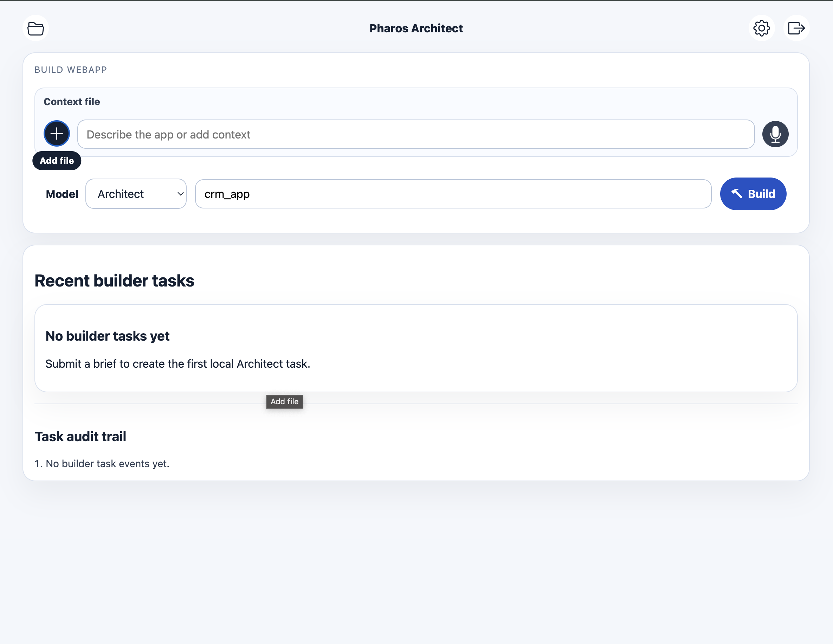Click the crm_app name field

[453, 194]
